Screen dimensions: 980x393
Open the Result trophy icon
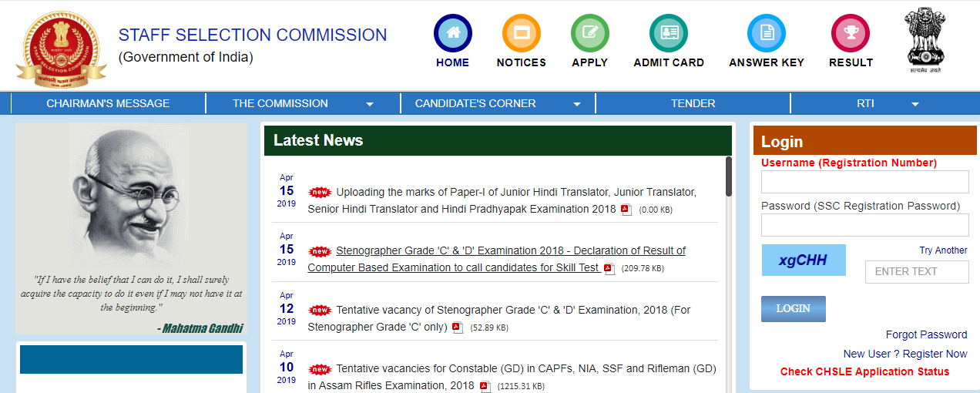[851, 33]
